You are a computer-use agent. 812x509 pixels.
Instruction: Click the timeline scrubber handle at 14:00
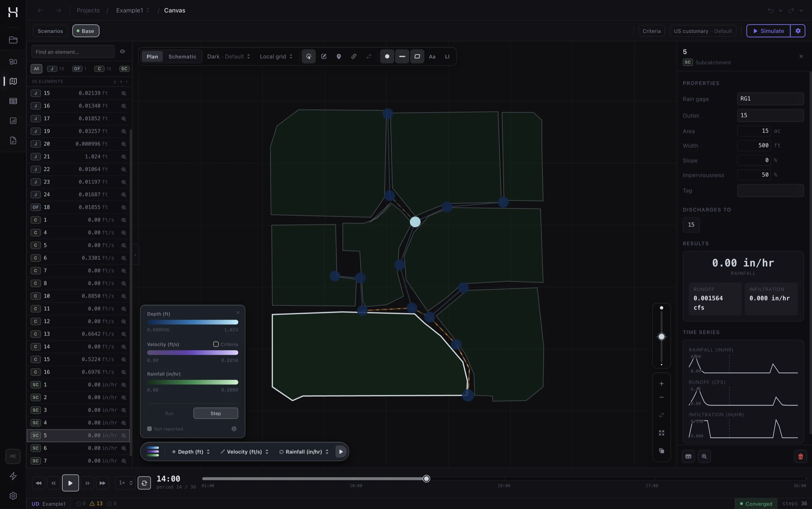426,479
